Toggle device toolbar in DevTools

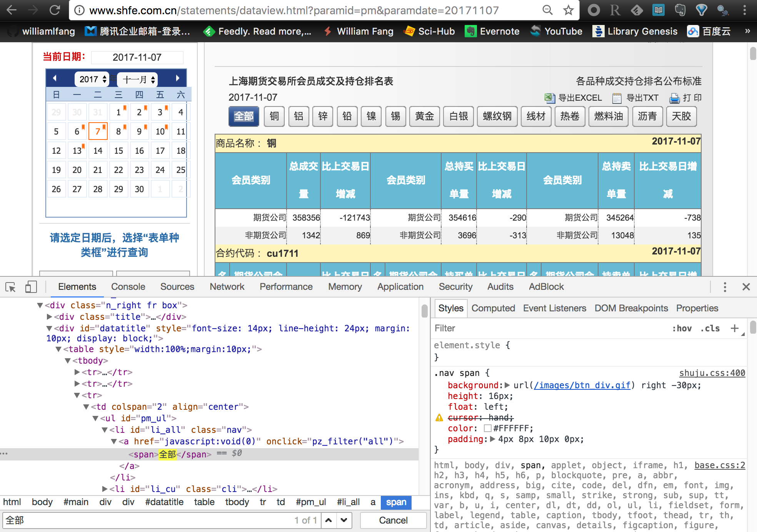coord(31,287)
